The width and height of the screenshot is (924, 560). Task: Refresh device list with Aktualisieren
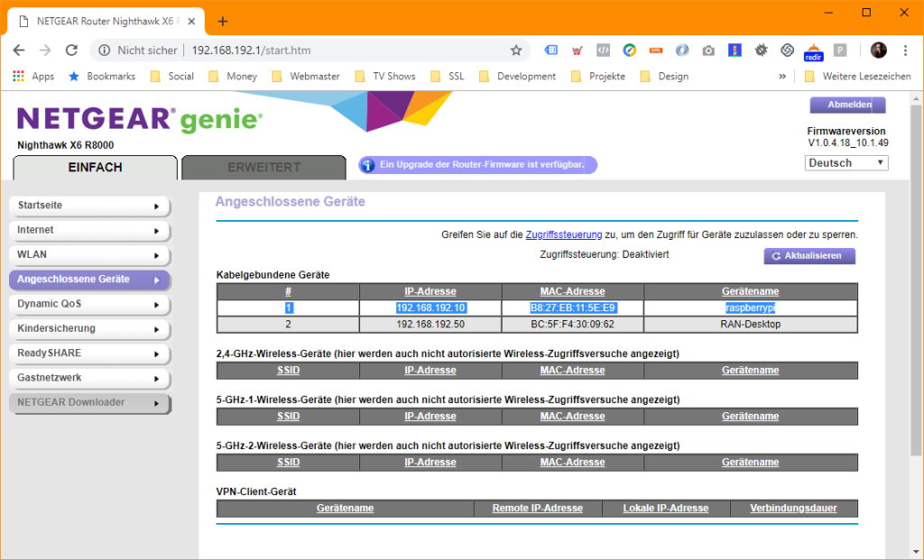pyautogui.click(x=809, y=256)
